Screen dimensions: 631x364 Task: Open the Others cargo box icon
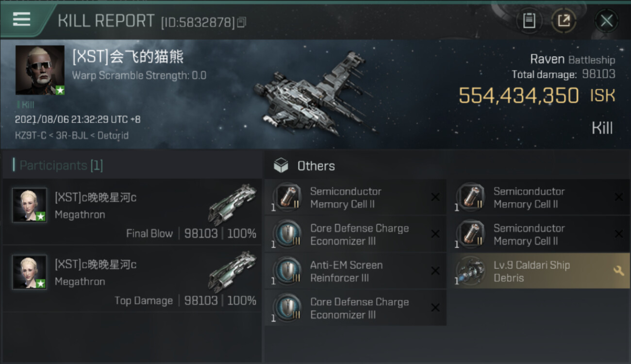(x=281, y=166)
